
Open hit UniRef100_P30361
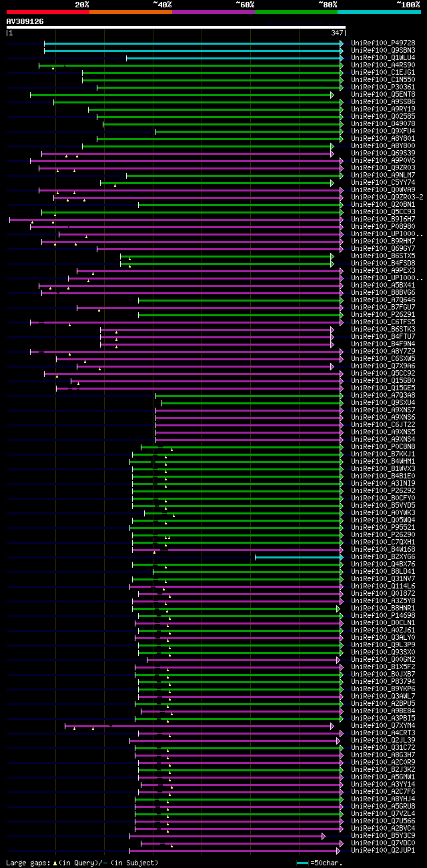[x=383, y=87]
